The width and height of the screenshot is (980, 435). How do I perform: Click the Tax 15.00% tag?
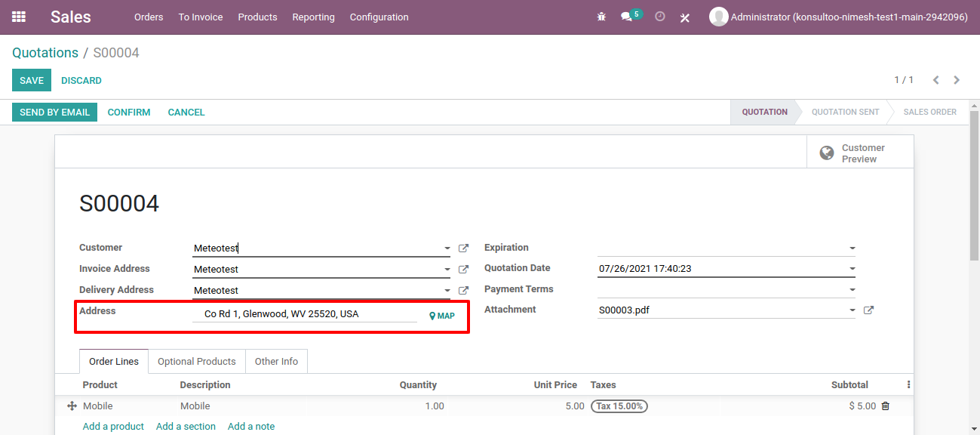coord(619,406)
